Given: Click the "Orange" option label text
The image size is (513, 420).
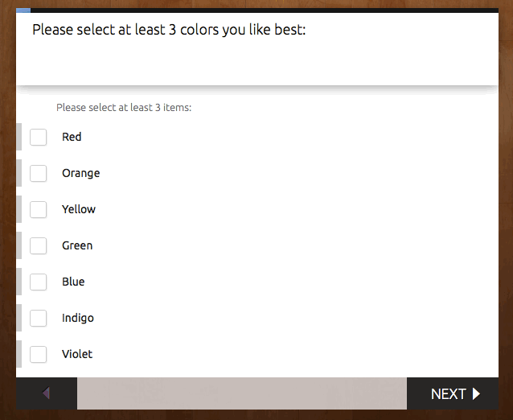Looking at the screenshot, I should (x=80, y=173).
